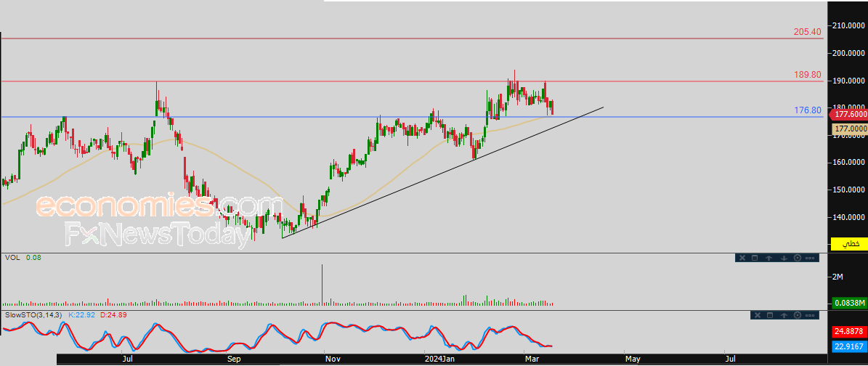
Task: Click the 200.0000 price axis label
Action: point(849,53)
